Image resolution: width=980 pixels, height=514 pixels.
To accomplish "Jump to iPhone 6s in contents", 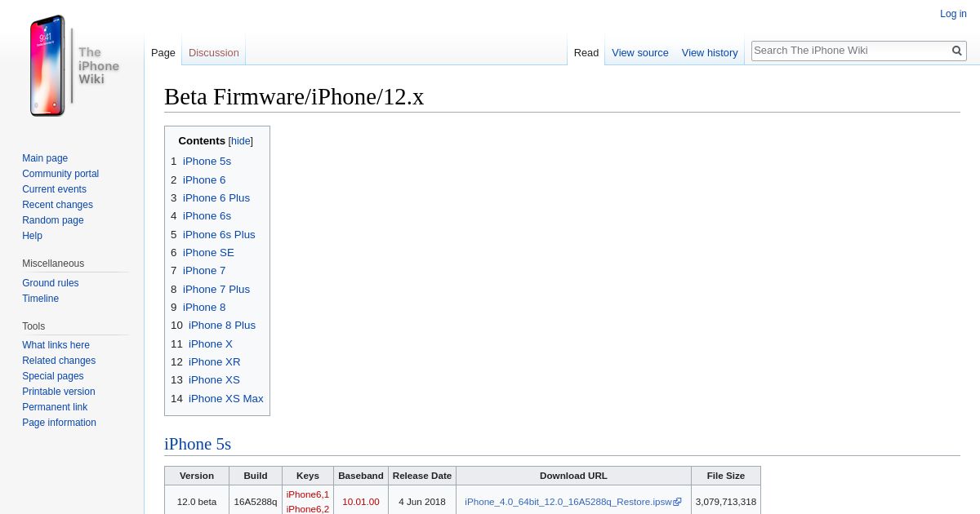I will [207, 216].
